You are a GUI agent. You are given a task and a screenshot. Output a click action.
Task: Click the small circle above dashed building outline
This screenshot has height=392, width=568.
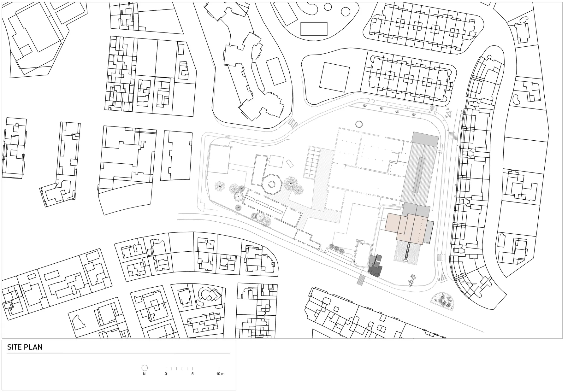(359, 124)
